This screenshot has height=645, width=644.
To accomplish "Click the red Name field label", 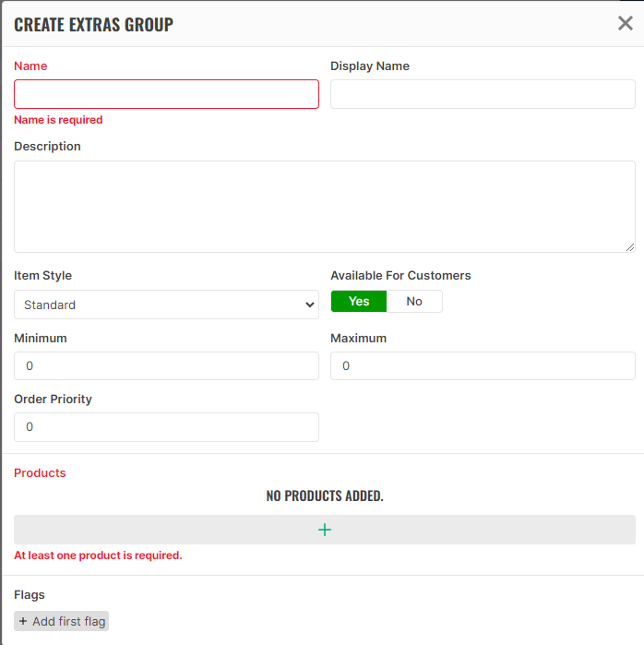I will tap(30, 66).
